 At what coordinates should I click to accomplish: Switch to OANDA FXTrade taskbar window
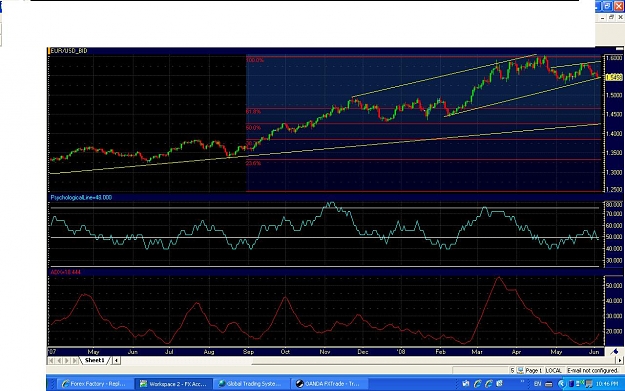tap(329, 384)
